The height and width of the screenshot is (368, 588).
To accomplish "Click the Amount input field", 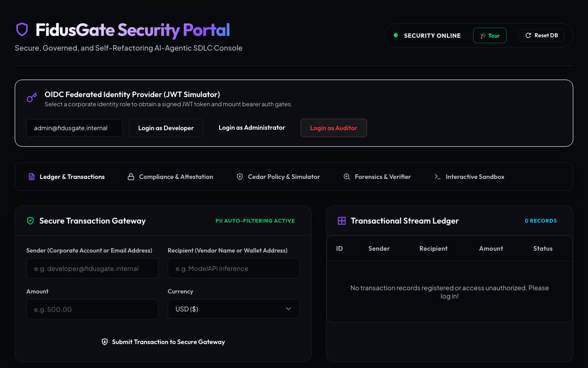I will click(92, 309).
